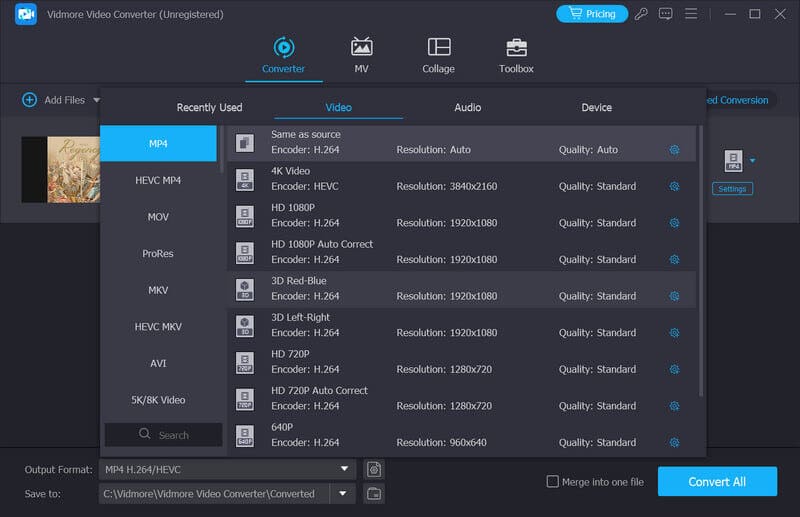Switch to the Collage mode

pos(438,48)
